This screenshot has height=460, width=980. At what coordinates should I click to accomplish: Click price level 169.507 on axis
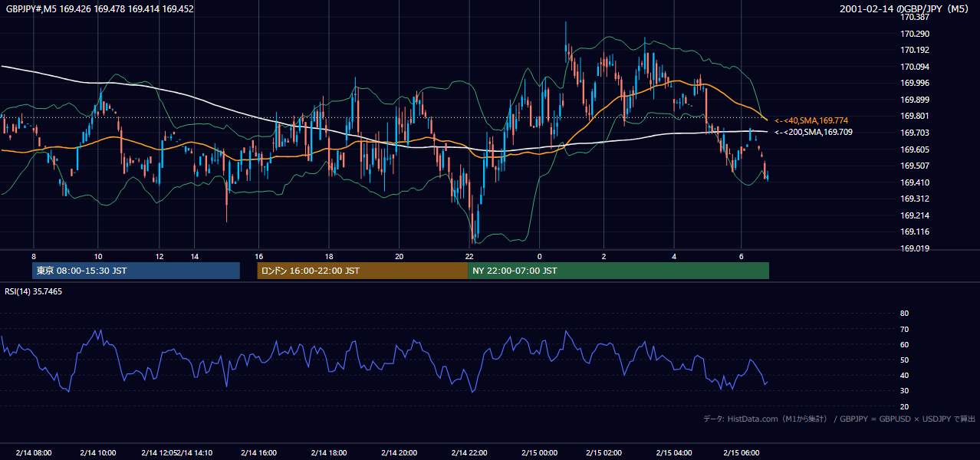pyautogui.click(x=915, y=166)
